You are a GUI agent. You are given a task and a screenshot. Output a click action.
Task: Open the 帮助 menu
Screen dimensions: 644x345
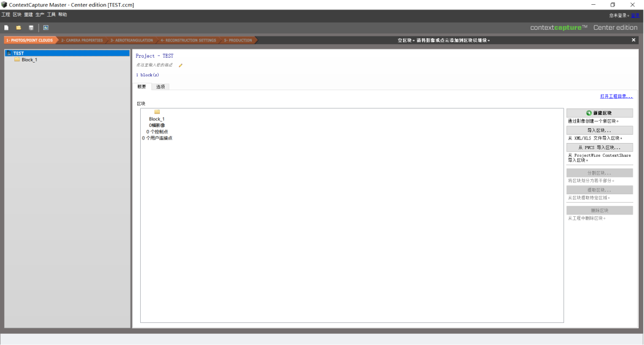coord(63,15)
